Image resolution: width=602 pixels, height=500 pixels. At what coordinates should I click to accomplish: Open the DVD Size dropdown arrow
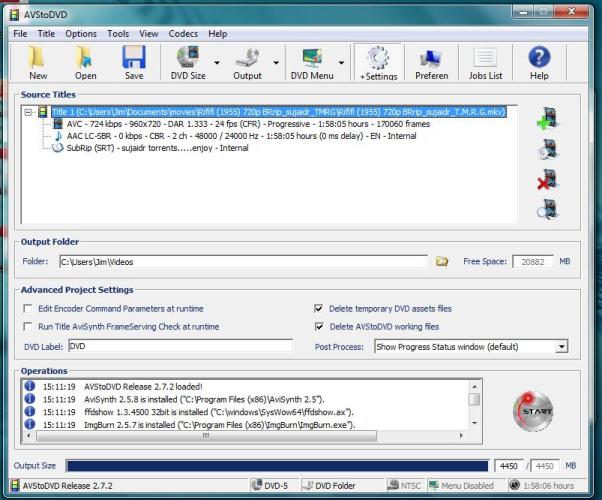click(217, 63)
